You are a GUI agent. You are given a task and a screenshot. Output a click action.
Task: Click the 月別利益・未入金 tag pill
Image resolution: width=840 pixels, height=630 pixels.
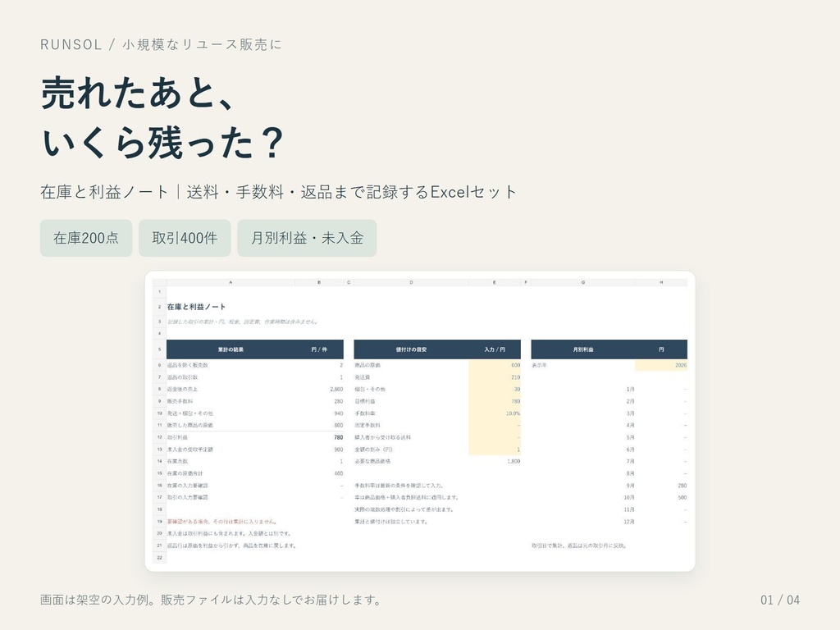coord(307,238)
